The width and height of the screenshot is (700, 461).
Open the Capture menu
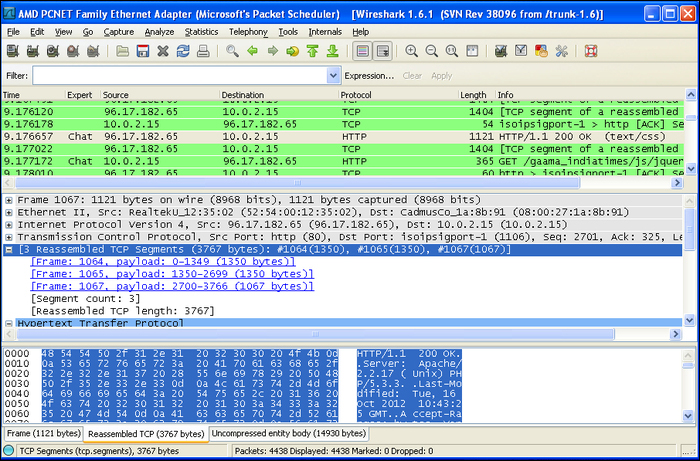tap(119, 32)
